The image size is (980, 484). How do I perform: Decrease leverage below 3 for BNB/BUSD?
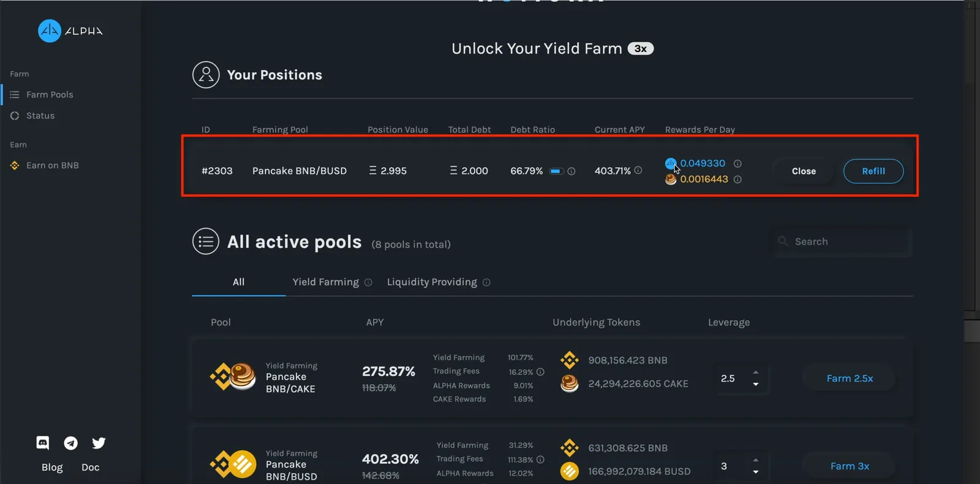756,472
